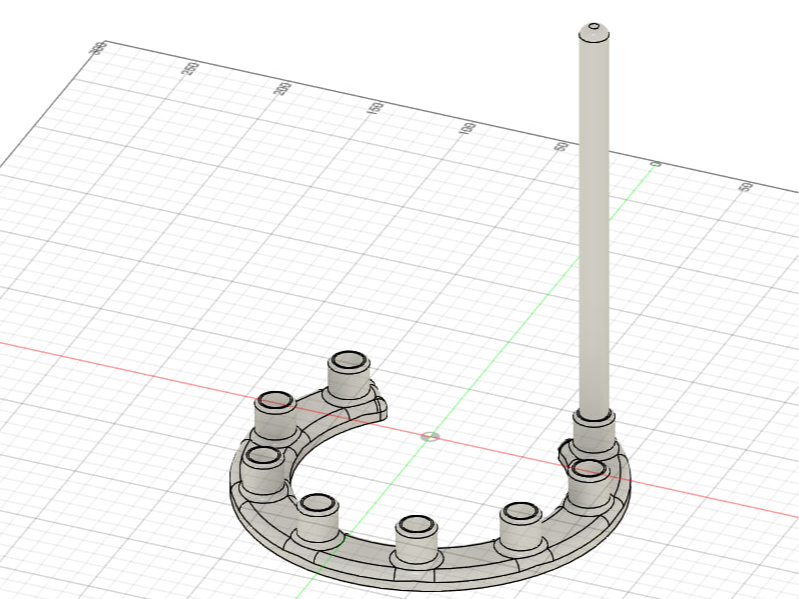799x599 pixels.
Task: Select the rearmost cup at ring's left end
Action: 349,377
